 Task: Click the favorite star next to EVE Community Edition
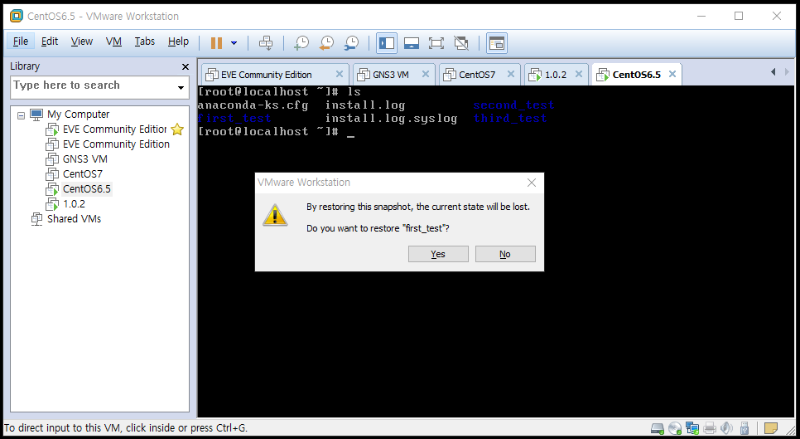[x=178, y=130]
